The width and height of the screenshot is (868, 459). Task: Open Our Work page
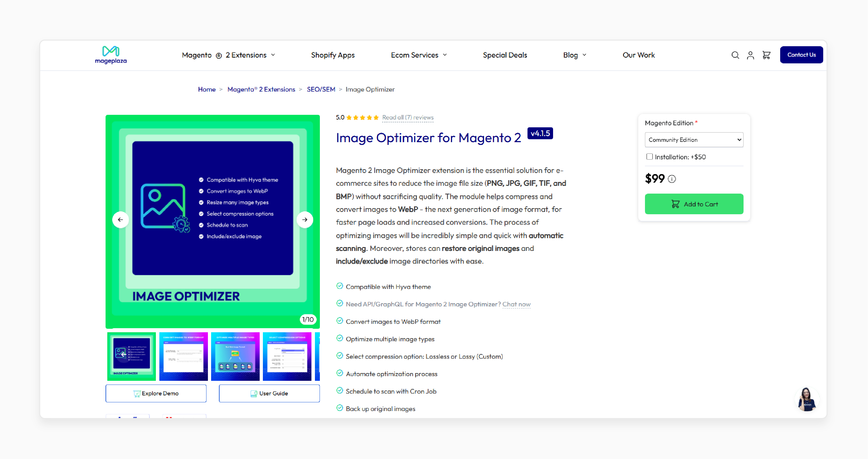pyautogui.click(x=639, y=55)
